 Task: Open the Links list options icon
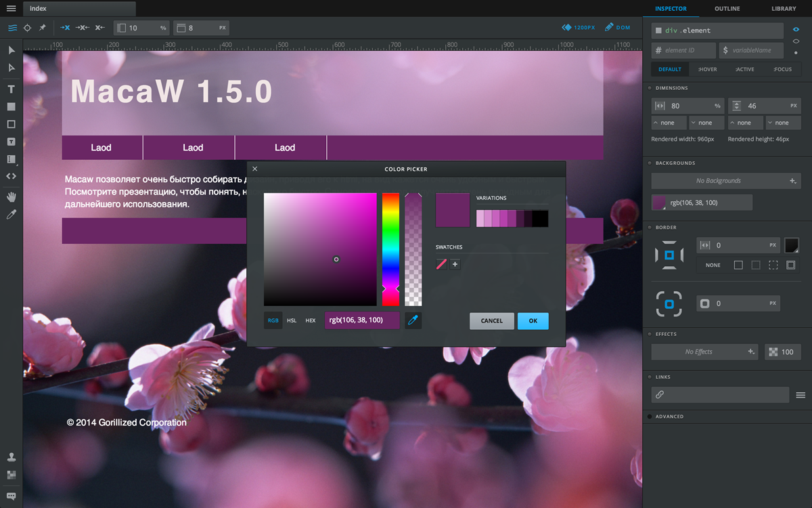pos(800,395)
